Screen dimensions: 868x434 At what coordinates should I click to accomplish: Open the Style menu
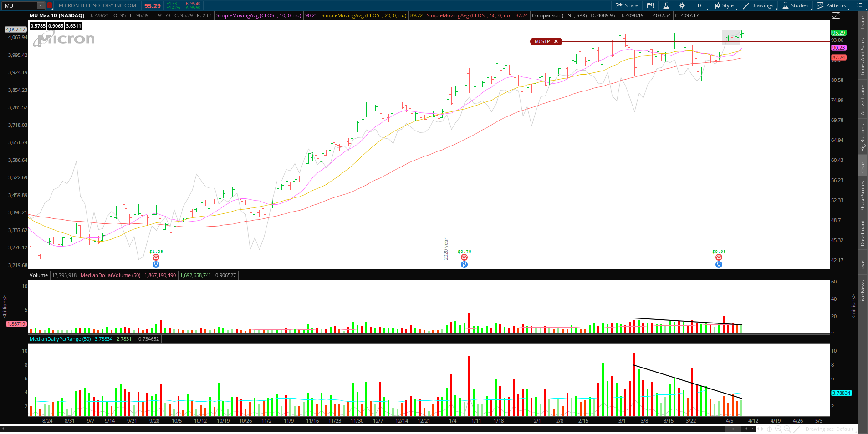pyautogui.click(x=724, y=5)
